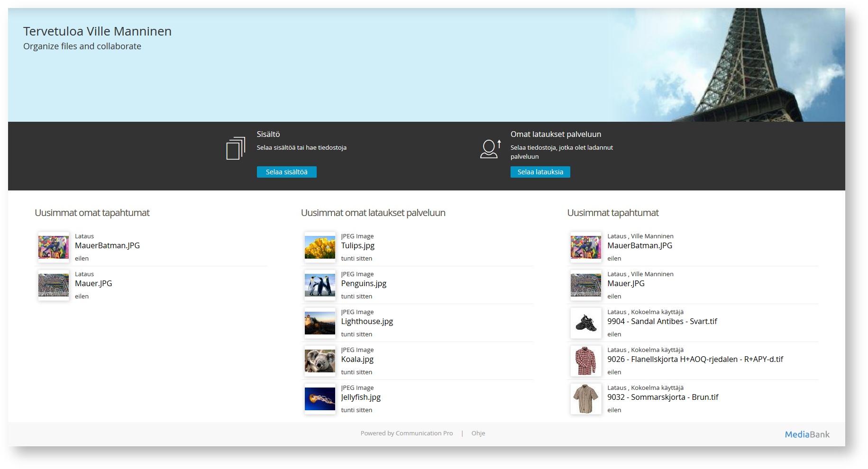Select the Lighthouse.jpg thumbnail
Image resolution: width=868 pixels, height=469 pixels.
(320, 323)
